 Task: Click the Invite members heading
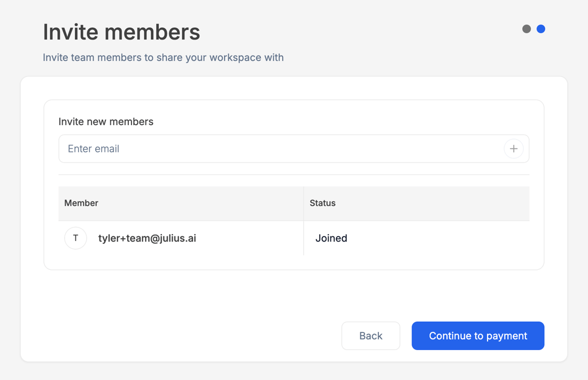[x=121, y=32]
